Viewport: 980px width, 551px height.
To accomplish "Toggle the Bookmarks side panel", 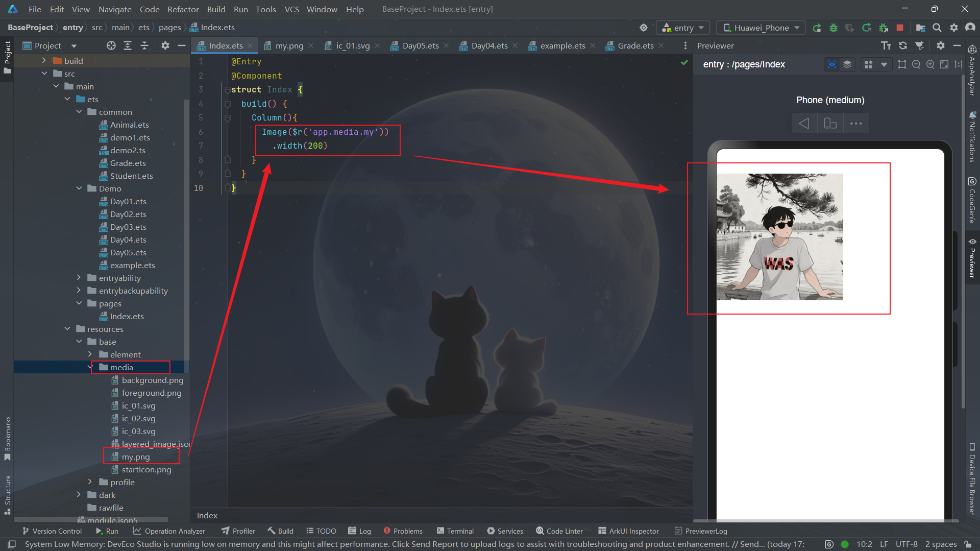I will pos(7,438).
